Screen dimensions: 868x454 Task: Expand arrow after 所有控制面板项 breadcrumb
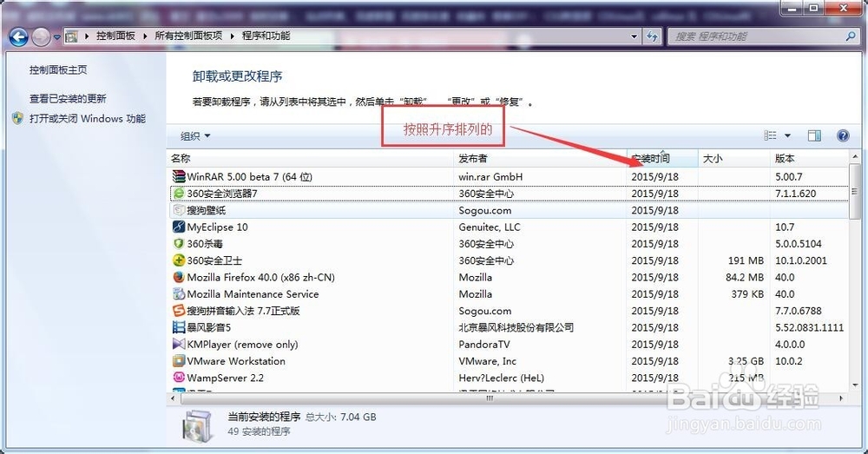[x=232, y=36]
